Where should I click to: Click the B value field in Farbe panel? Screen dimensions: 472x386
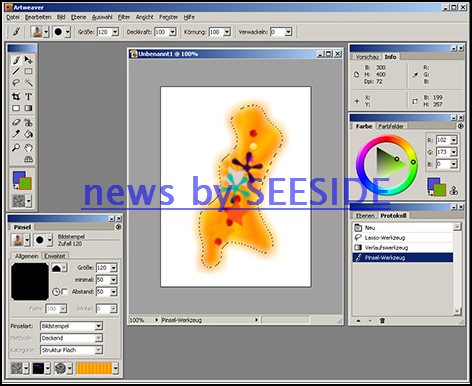pos(443,164)
